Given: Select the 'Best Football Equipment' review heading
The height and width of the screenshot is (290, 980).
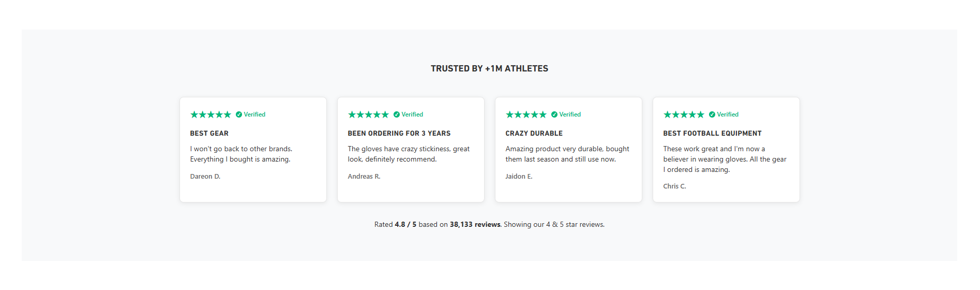Looking at the screenshot, I should coord(713,134).
